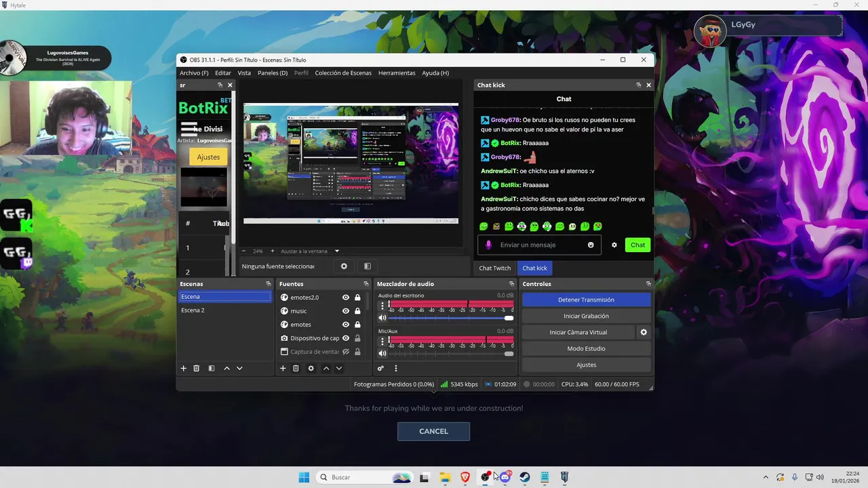
Task: Open Mic/Aux options dots
Action: point(382,340)
